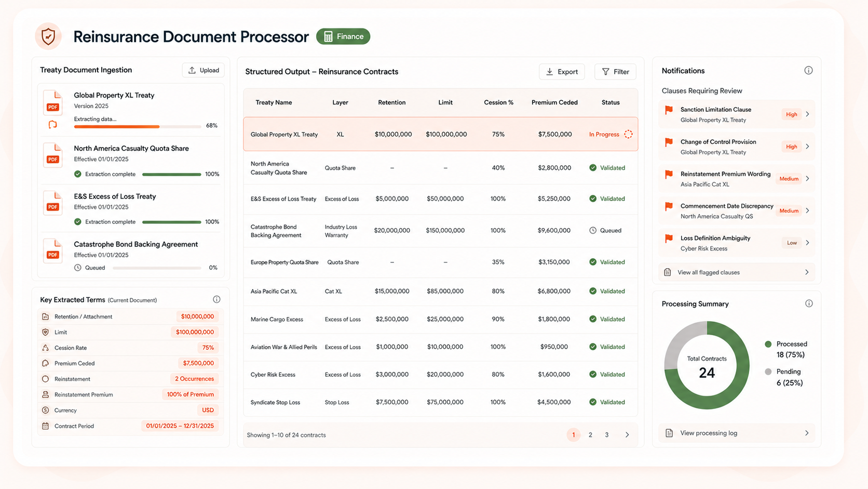
Task: Open Key Extracted Terms info icon
Action: pyautogui.click(x=216, y=299)
